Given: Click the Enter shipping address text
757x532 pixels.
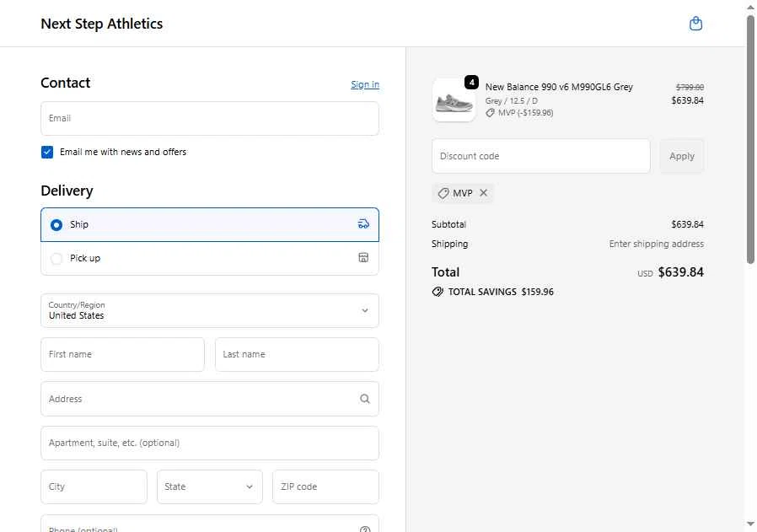Looking at the screenshot, I should click(x=656, y=244).
